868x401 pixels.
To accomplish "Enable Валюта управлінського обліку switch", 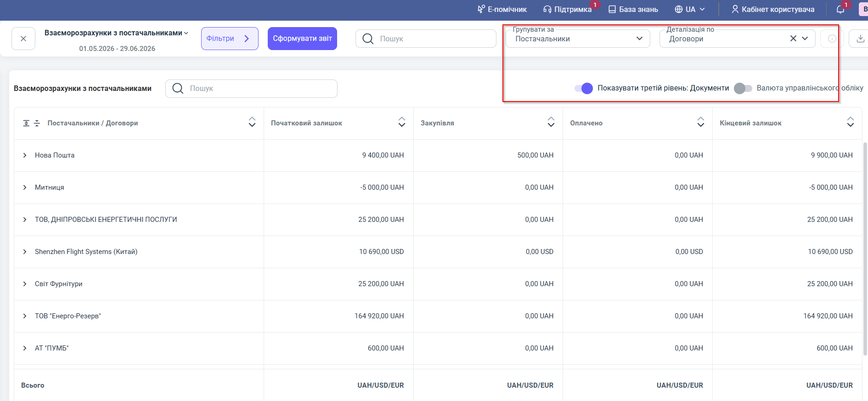I will point(743,88).
